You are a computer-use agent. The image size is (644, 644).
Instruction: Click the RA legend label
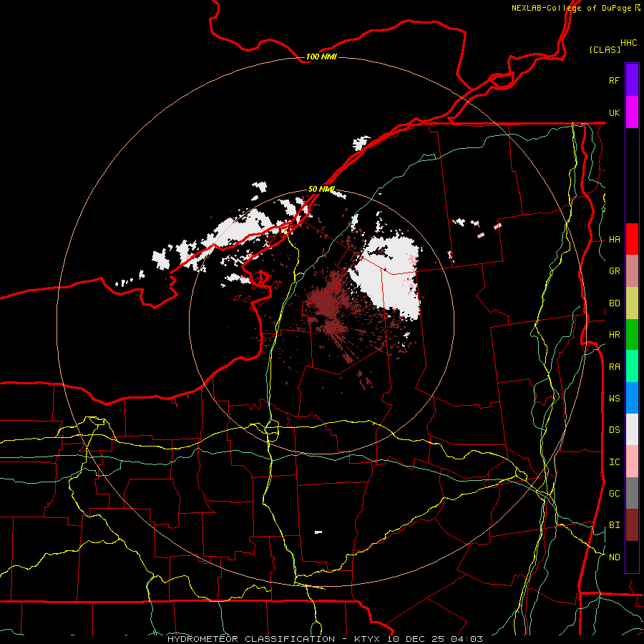click(614, 367)
